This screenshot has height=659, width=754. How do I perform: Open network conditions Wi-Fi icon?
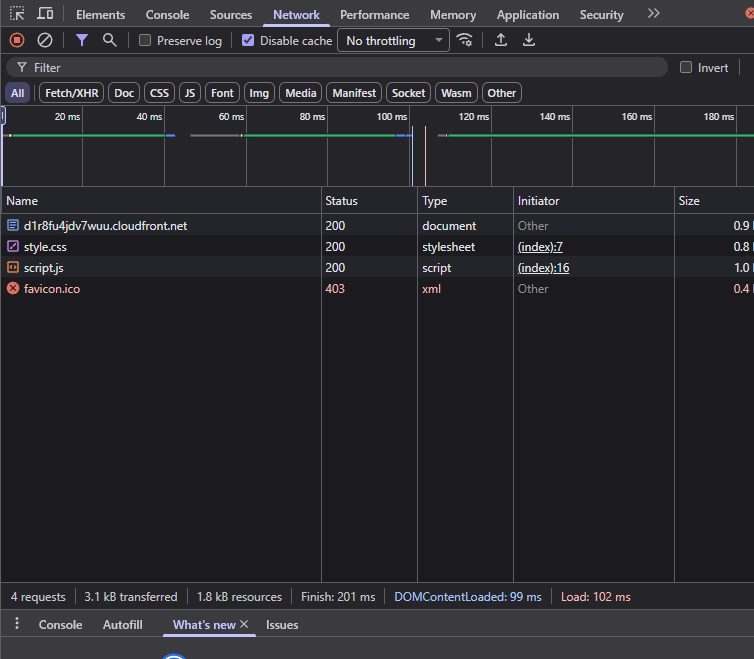pyautogui.click(x=464, y=40)
